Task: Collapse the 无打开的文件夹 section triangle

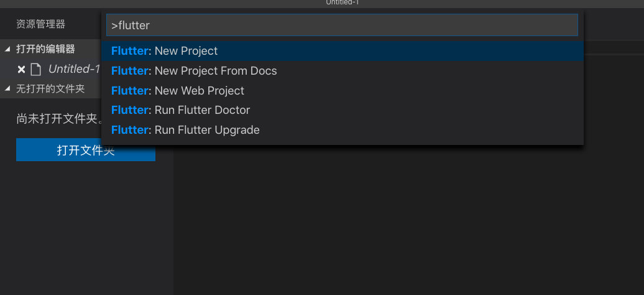Action: (x=7, y=88)
